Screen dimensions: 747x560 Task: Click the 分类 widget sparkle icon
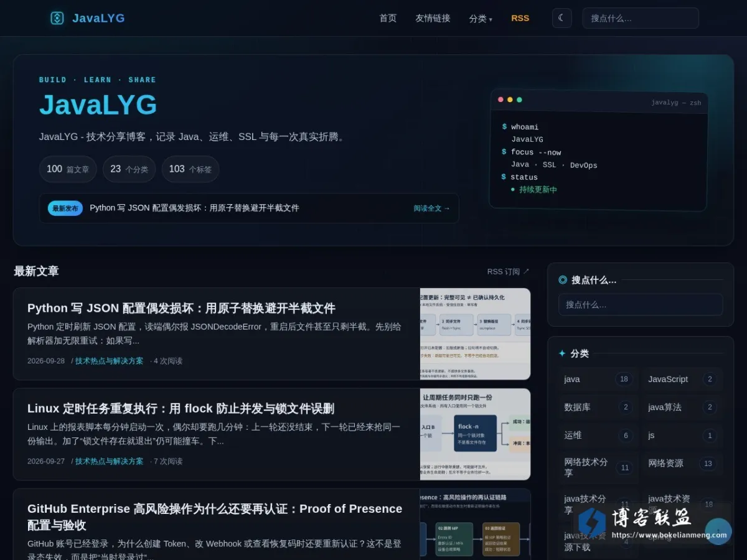coord(562,353)
